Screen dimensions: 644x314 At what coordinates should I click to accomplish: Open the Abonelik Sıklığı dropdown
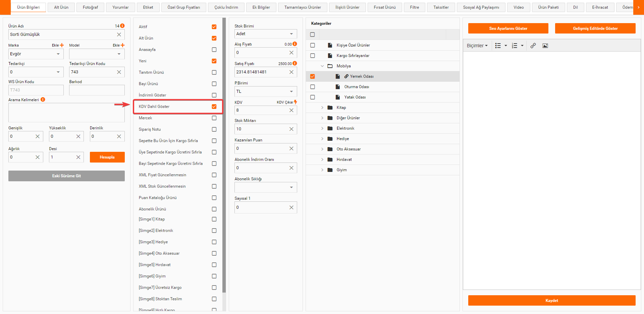266,187
